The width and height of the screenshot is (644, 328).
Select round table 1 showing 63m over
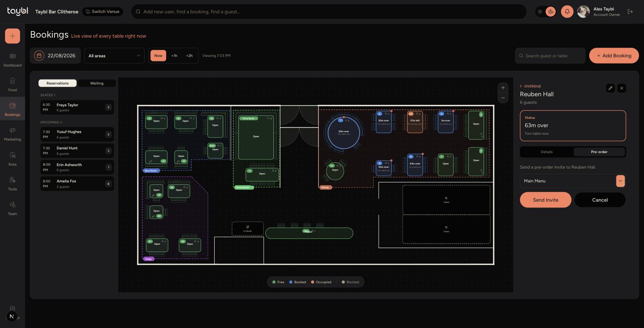tap(344, 133)
